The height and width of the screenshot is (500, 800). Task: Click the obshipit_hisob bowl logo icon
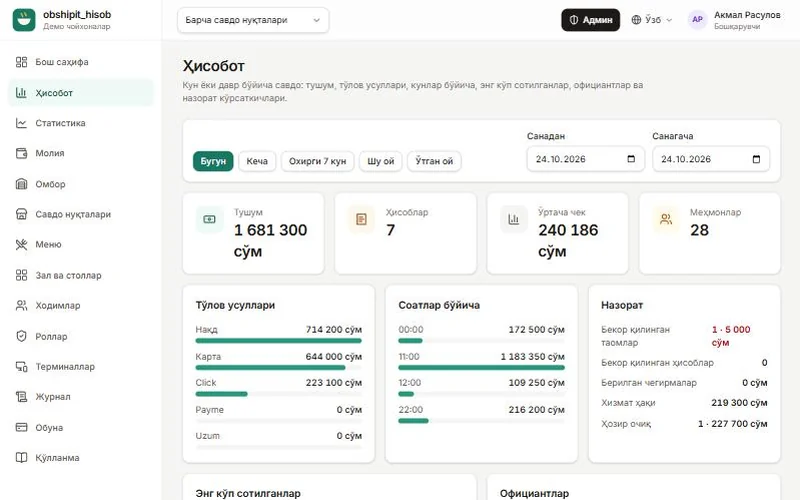pos(24,20)
